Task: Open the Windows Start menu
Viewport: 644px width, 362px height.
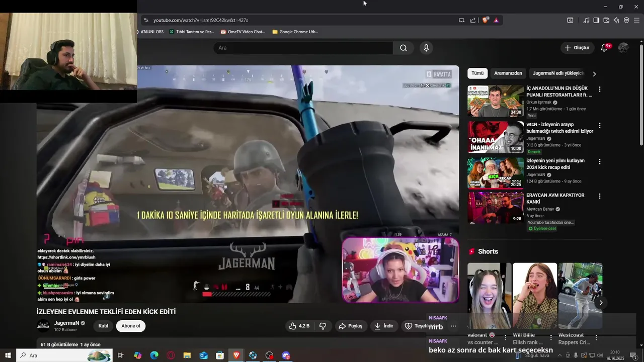Action: click(8, 355)
